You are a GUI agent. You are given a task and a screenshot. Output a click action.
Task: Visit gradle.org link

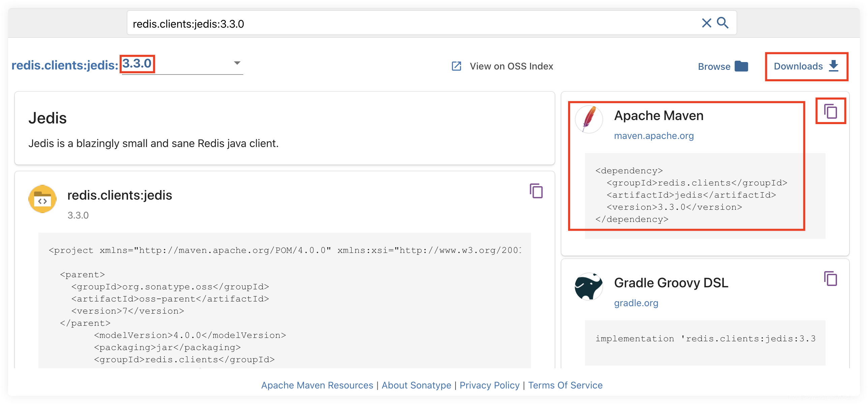coord(636,303)
